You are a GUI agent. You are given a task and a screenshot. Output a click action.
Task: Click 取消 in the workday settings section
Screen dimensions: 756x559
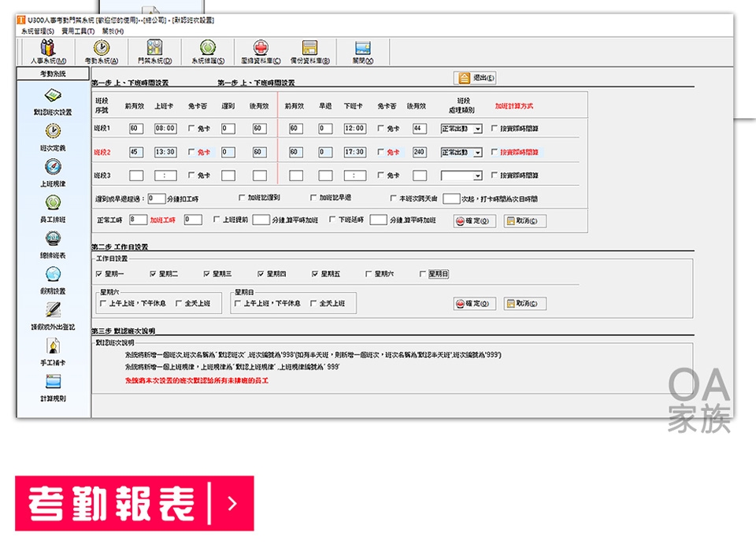[524, 304]
